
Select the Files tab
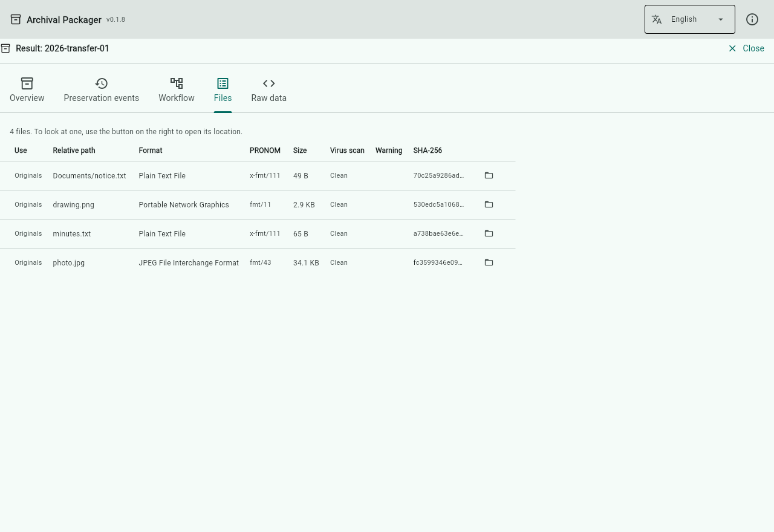[223, 90]
